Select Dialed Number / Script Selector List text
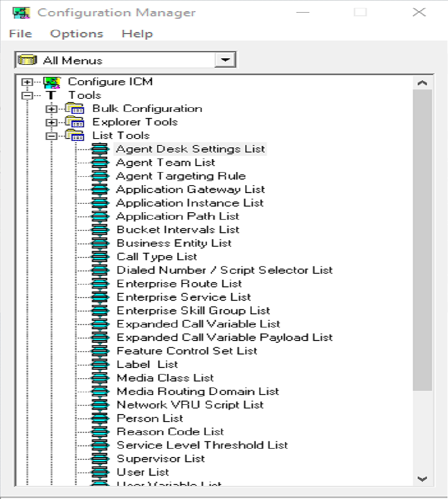Viewport: 448px width, 499px height. click(x=225, y=270)
